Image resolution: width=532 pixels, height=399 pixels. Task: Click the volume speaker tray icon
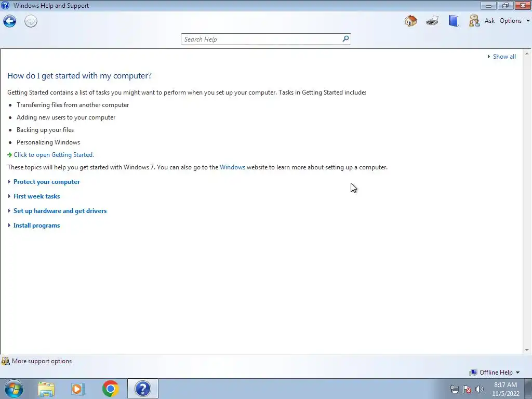pos(480,389)
